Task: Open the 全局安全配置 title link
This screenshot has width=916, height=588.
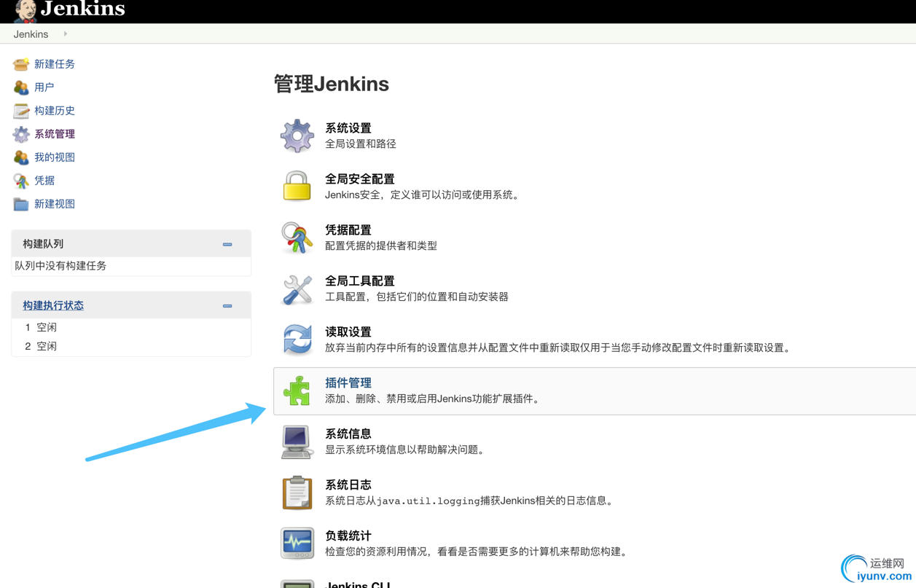Action: [x=360, y=179]
